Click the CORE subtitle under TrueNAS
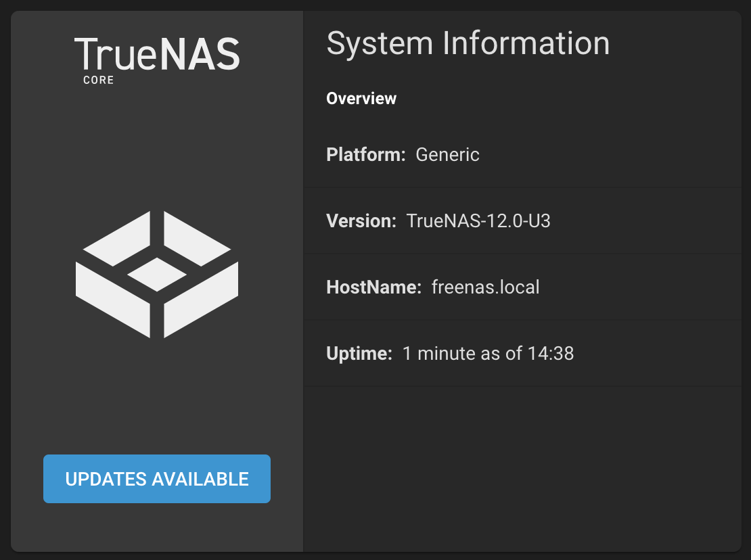Image resolution: width=751 pixels, height=560 pixels. point(99,80)
